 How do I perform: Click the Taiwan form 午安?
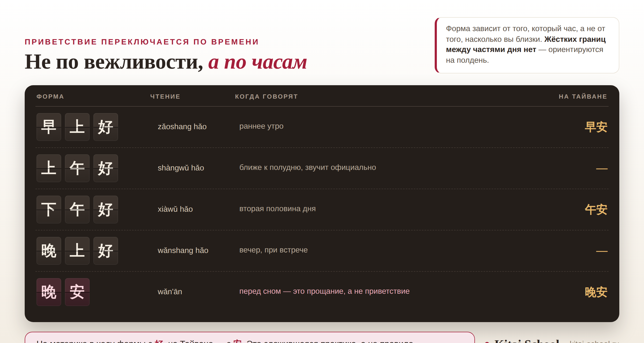pyautogui.click(x=596, y=210)
